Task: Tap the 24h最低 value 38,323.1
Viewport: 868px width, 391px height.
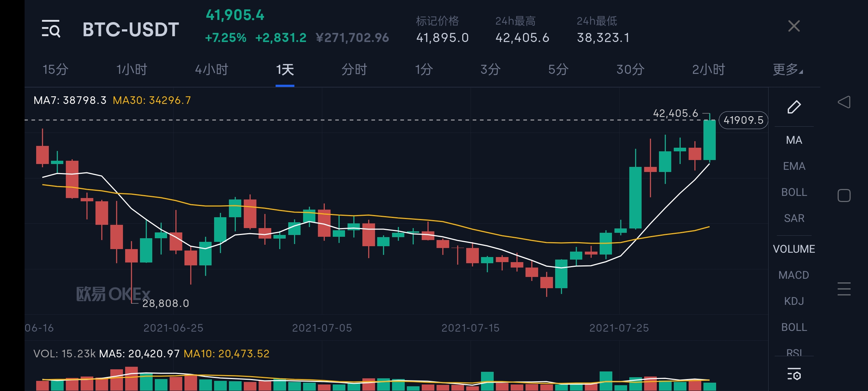Action: (603, 38)
